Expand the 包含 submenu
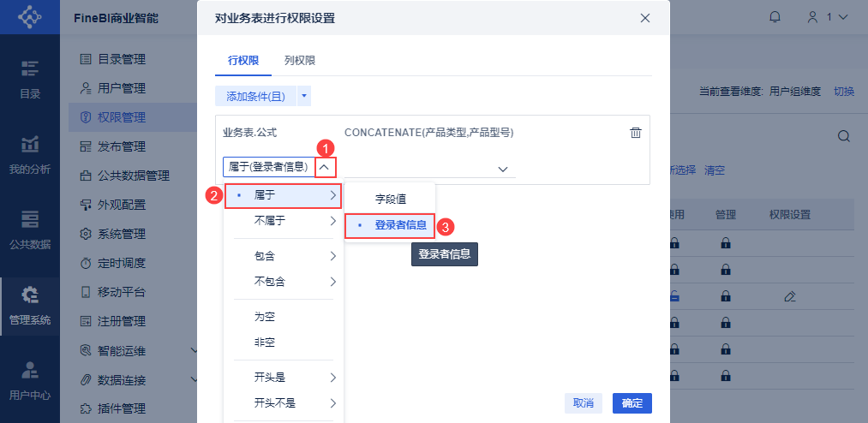Viewport: 868px width, 423px height. coord(284,255)
